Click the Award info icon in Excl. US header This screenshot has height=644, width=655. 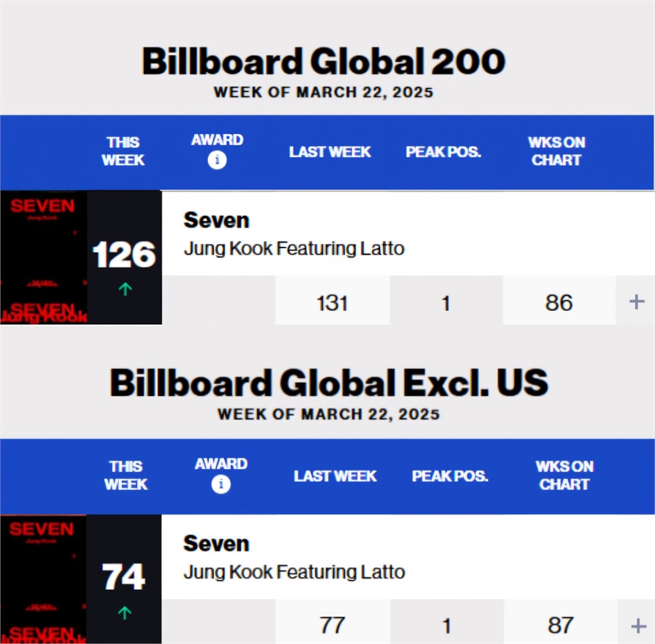click(x=220, y=484)
